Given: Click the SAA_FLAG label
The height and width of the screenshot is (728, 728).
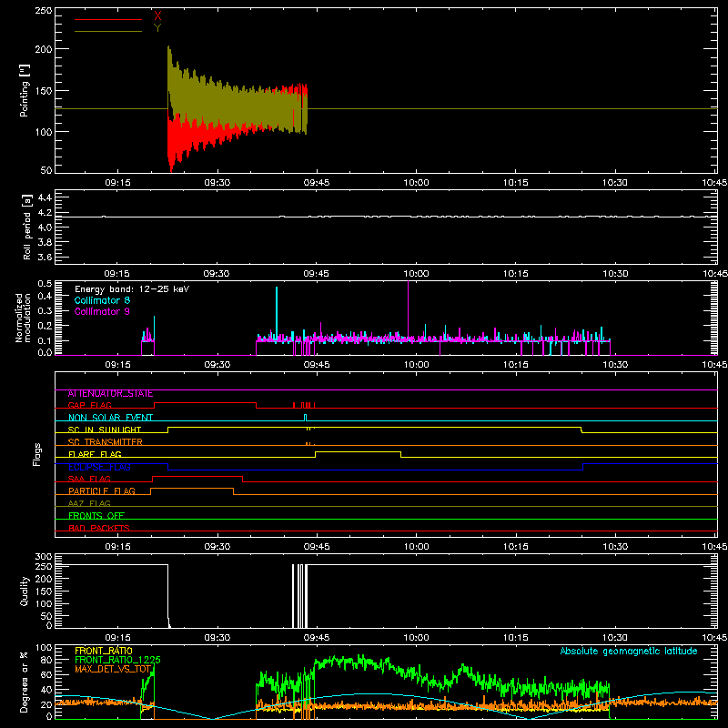Looking at the screenshot, I should click(89, 480).
